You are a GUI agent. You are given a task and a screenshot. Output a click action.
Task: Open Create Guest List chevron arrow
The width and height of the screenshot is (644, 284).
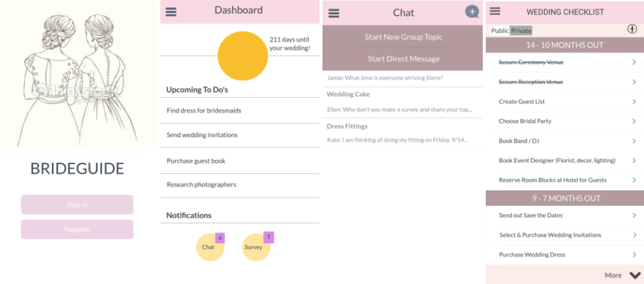click(634, 102)
